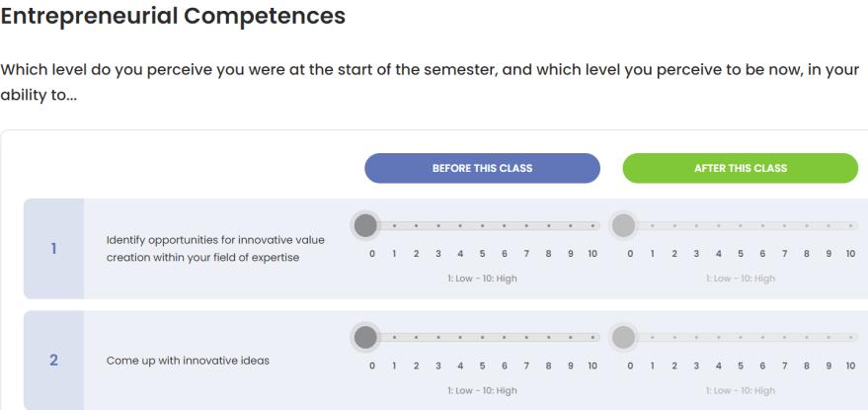Click the blue BEFORE THIS CLASS header button
The image size is (868, 410).
point(482,168)
